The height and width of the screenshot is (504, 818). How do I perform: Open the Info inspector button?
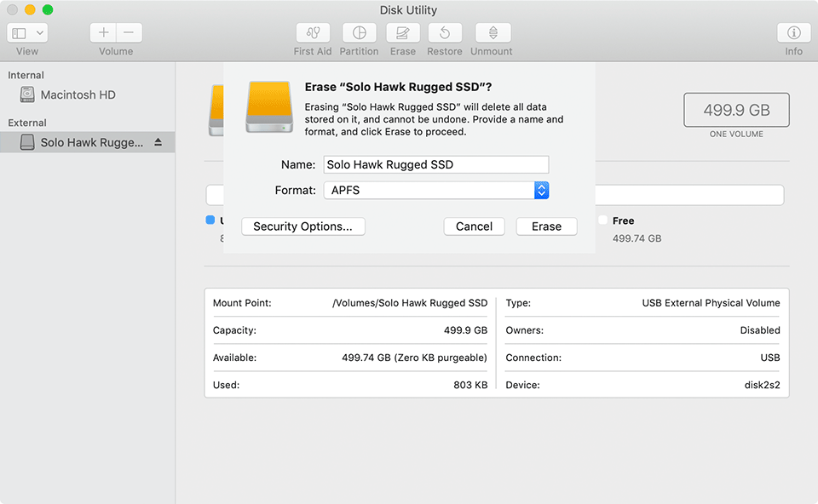[793, 33]
